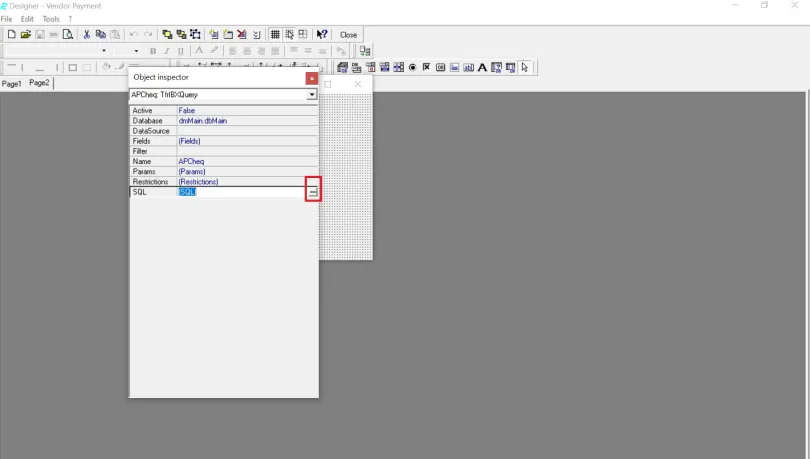Click the Database property value field

(x=240, y=120)
